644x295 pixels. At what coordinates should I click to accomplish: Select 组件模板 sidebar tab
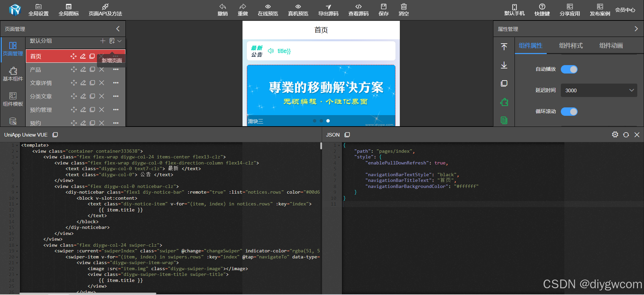point(13,99)
